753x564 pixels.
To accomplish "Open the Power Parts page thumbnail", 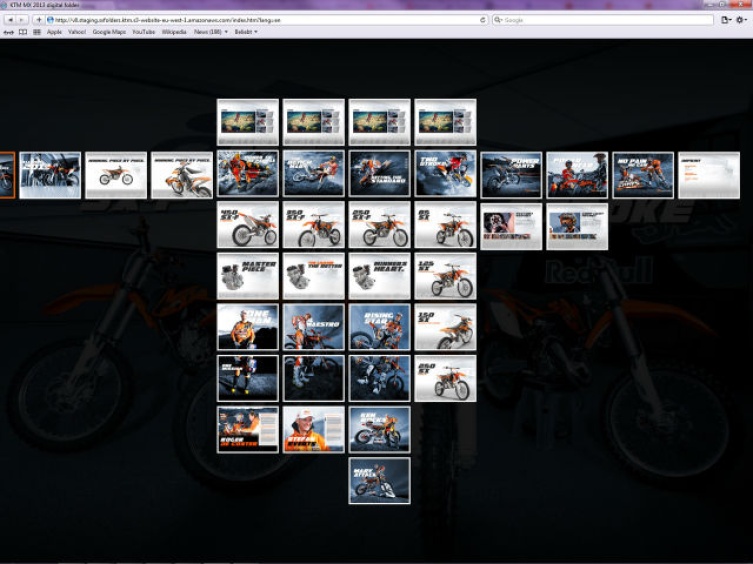I will (x=511, y=175).
